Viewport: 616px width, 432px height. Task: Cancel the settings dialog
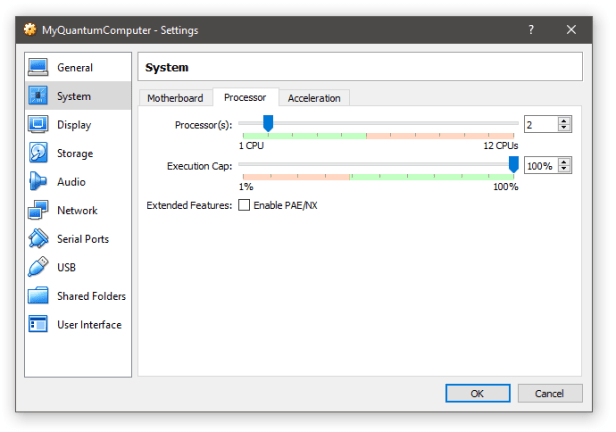coord(549,393)
